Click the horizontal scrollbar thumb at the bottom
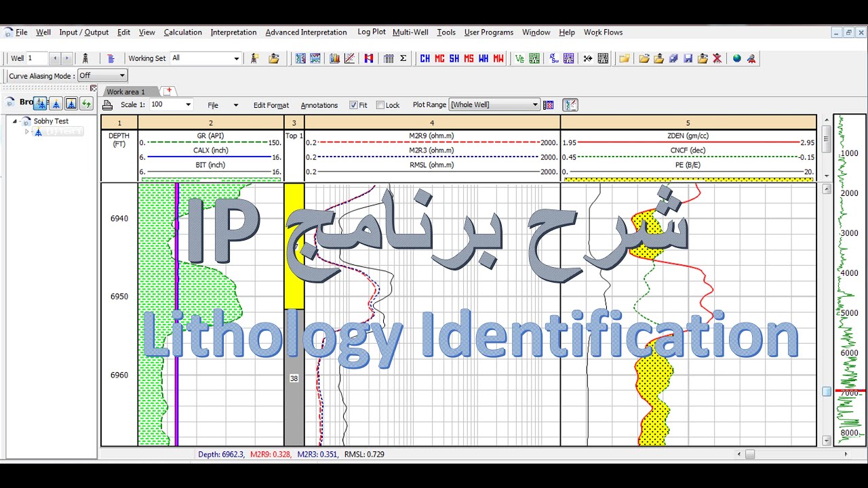Screen dimensions: 868x488 click(749, 454)
